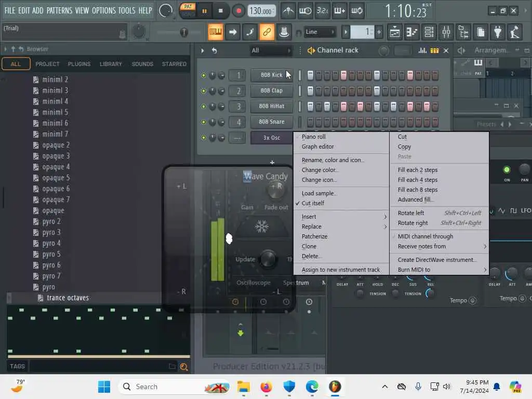Open the channel filter 'All' dropdown
Screen dimensions: 532x399
(271, 50)
